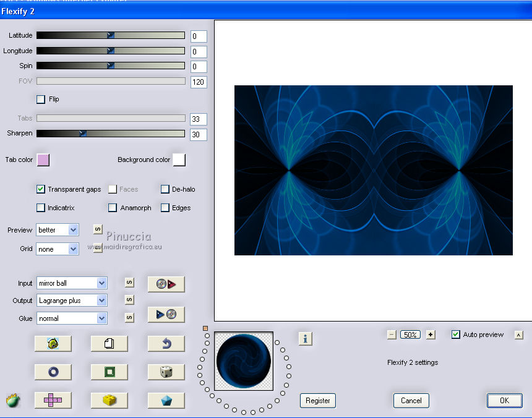This screenshot has height=418, width=532.
Task: Click the blue pentagon gem button
Action: pos(166,400)
